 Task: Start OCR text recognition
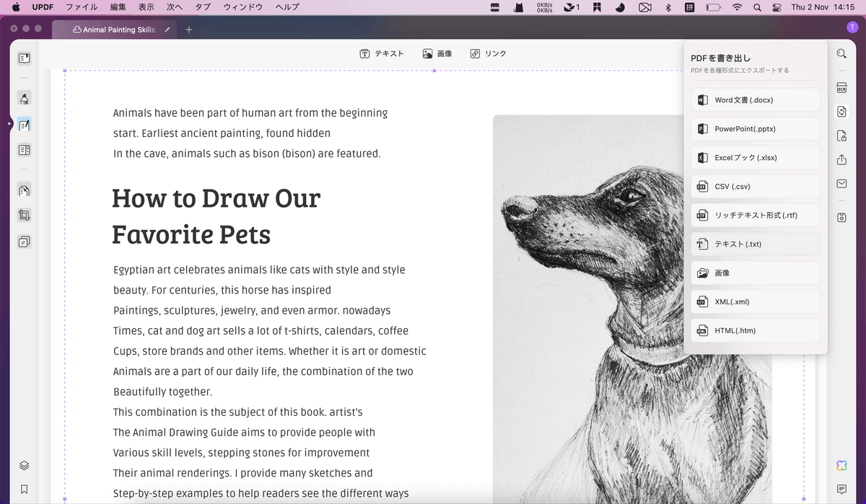click(841, 87)
